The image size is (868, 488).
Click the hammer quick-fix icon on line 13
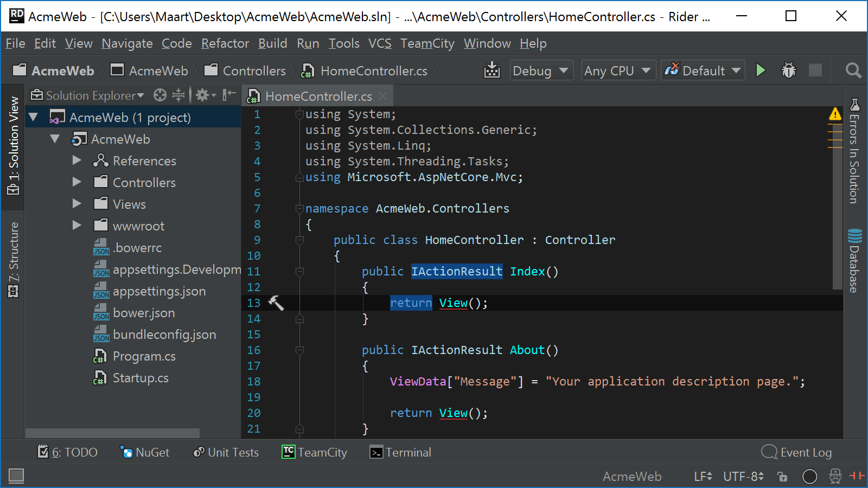coord(276,303)
